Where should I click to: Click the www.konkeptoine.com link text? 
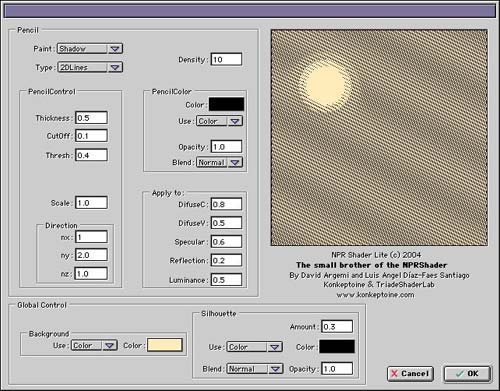(375, 295)
